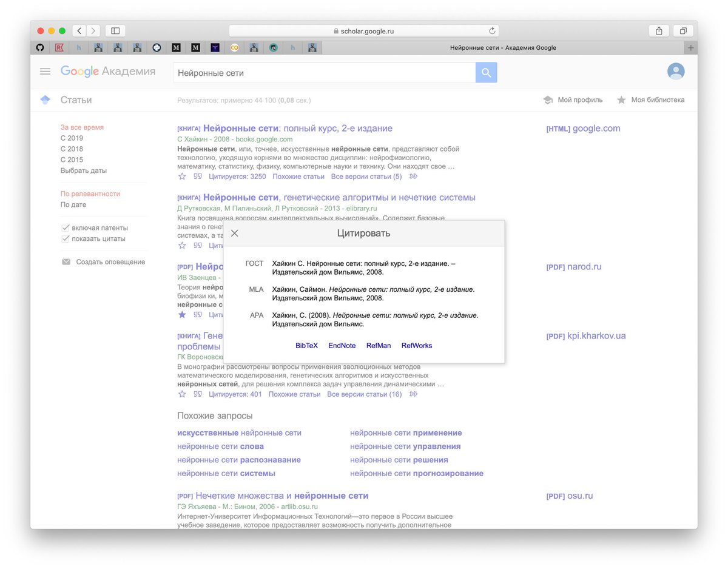The width and height of the screenshot is (728, 569).
Task: Open the Safari share menu
Action: [659, 30]
